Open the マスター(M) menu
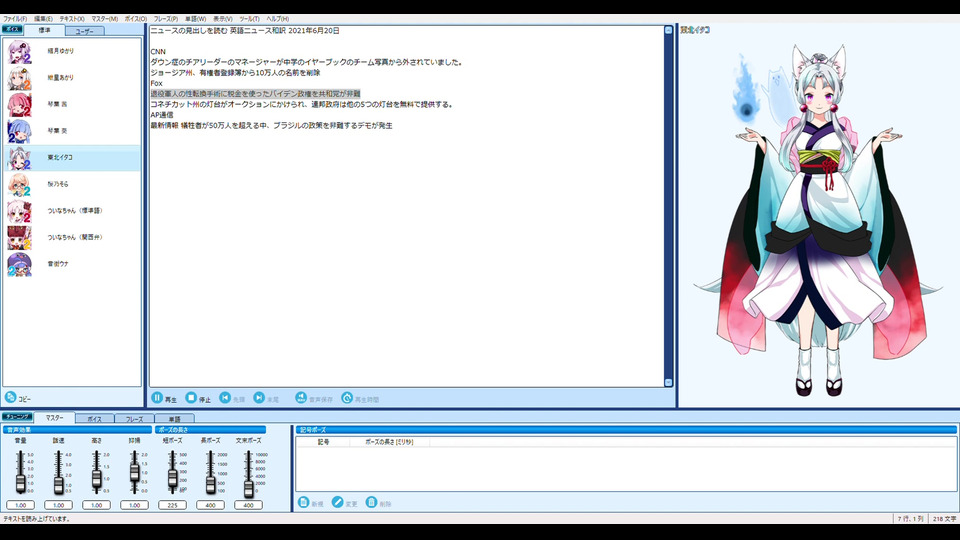The image size is (960, 540). tap(105, 19)
